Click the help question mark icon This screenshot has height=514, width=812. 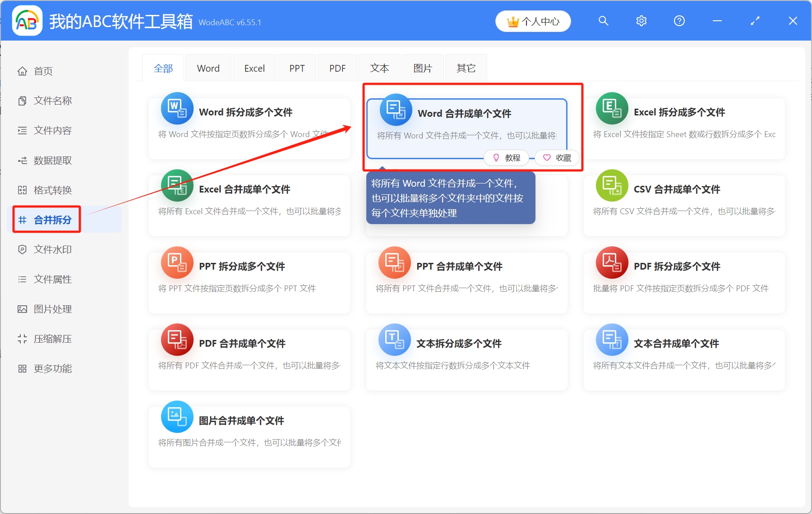[679, 21]
